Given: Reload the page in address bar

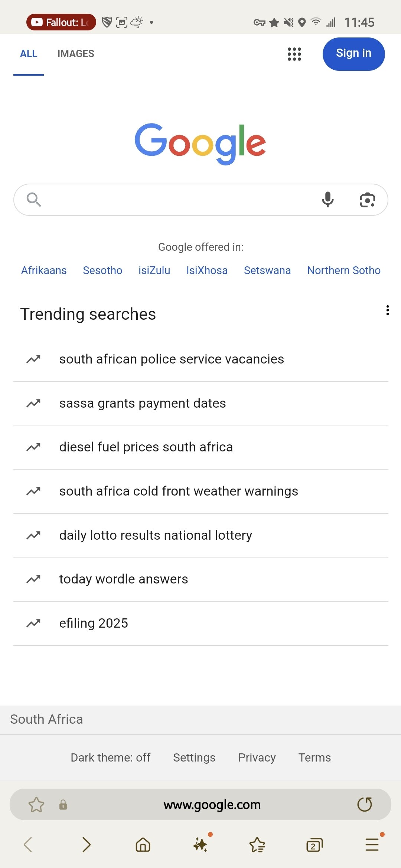Looking at the screenshot, I should click(x=364, y=805).
